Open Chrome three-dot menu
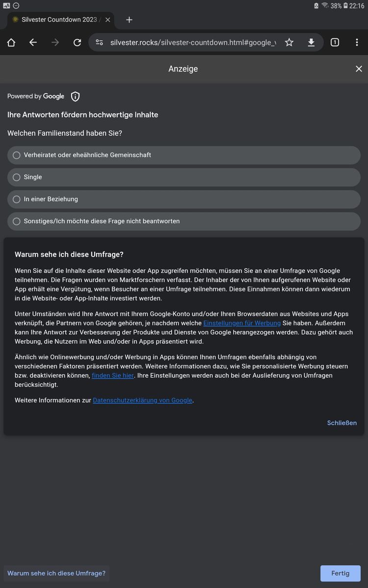 pyautogui.click(x=357, y=43)
